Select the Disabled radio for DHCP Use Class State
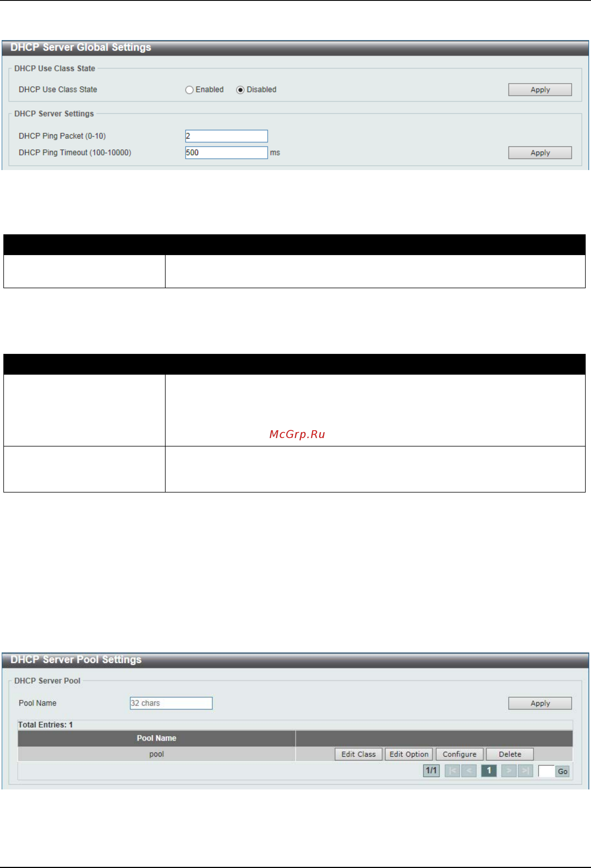The height and width of the screenshot is (868, 591). tap(240, 90)
